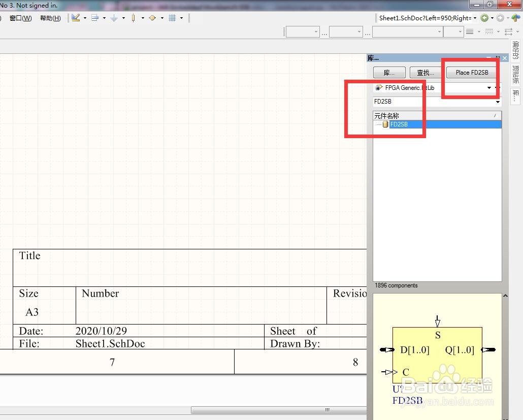Select the grids icon in toolbar
523x420 pixels.
(172, 18)
